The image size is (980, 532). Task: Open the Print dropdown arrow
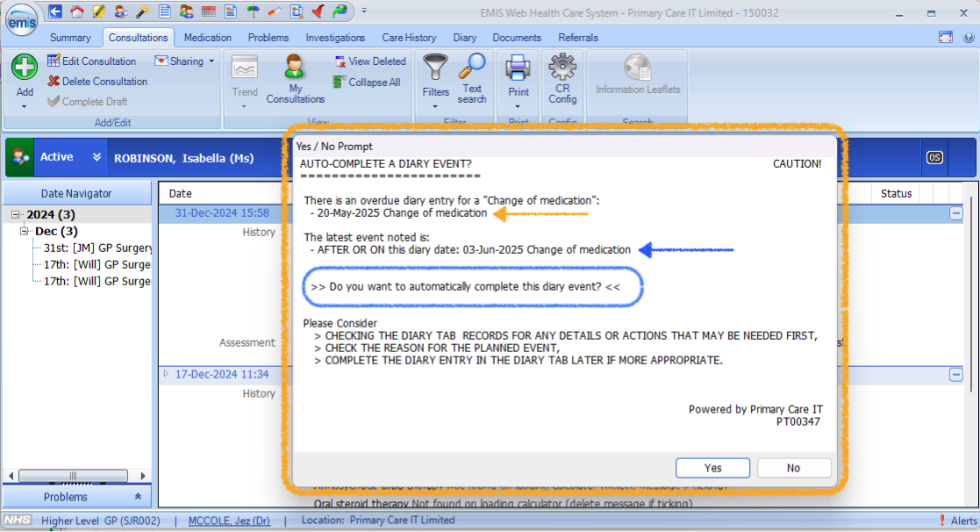click(x=519, y=107)
